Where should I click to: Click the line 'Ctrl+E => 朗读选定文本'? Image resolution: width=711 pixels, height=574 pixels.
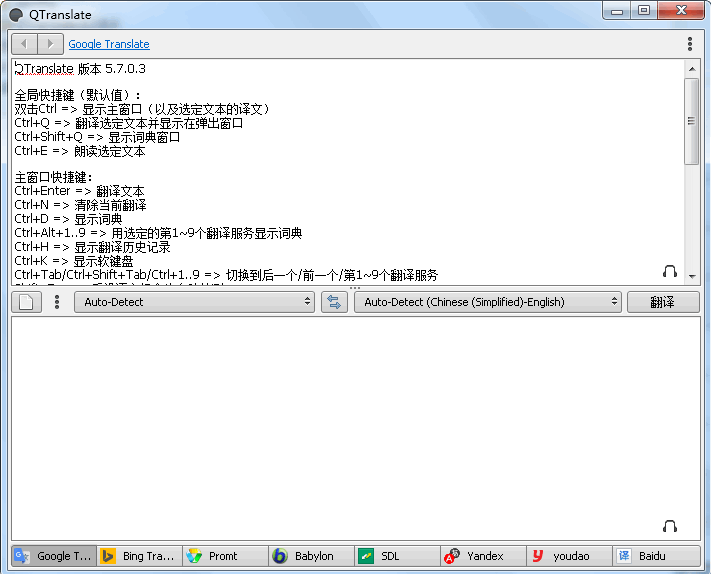click(x=80, y=151)
